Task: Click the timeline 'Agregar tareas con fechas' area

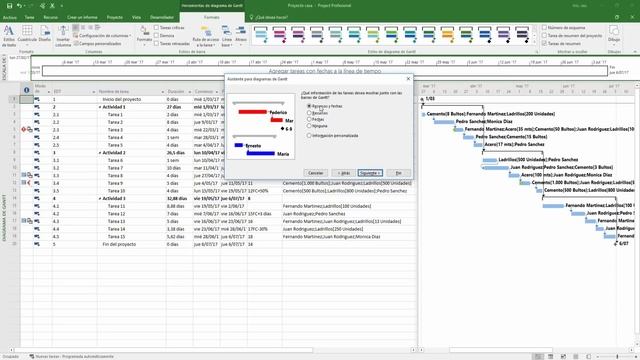Action: coord(325,71)
